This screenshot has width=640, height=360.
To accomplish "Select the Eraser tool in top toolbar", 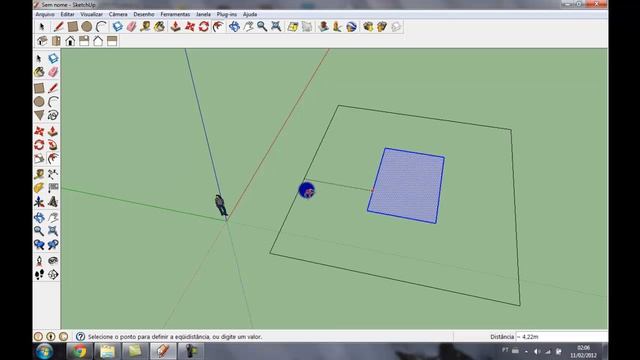I will [x=131, y=27].
